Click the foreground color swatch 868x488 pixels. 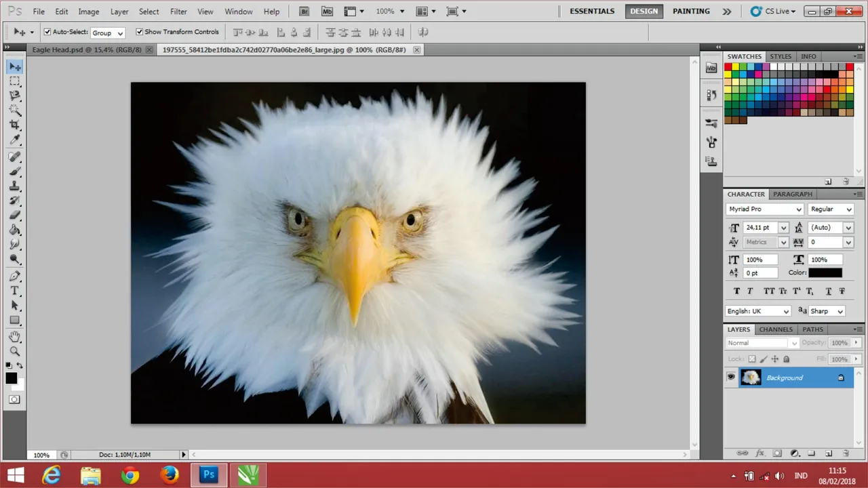tap(12, 378)
